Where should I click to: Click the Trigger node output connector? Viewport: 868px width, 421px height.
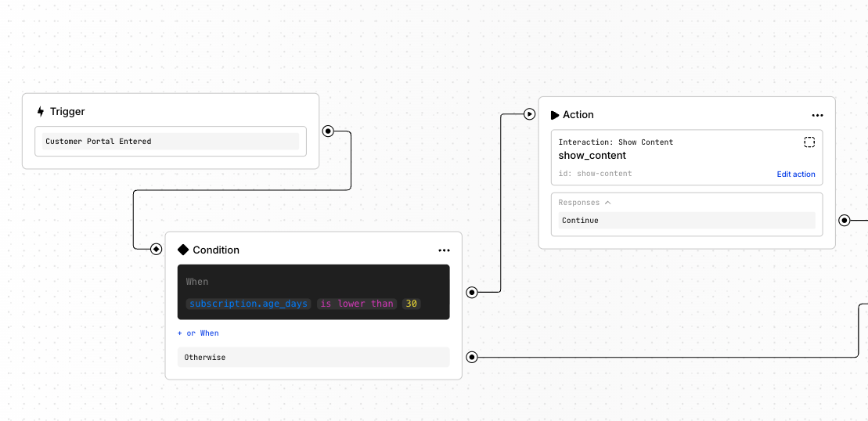coord(328,131)
